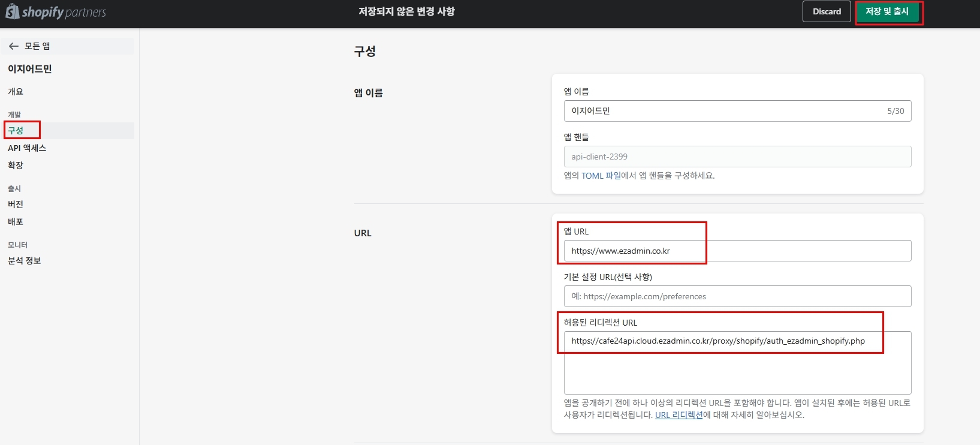Click the 기본 설정 URL input field

point(737,296)
